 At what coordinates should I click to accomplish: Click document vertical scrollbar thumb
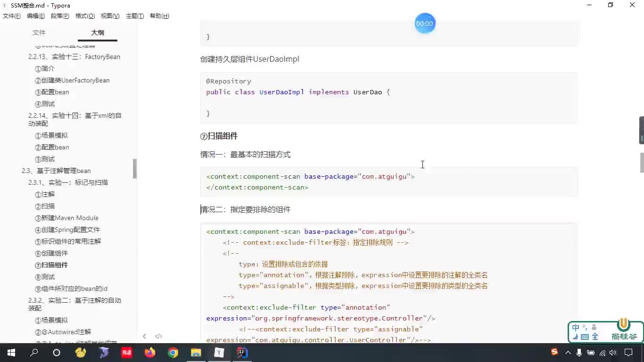click(642, 163)
